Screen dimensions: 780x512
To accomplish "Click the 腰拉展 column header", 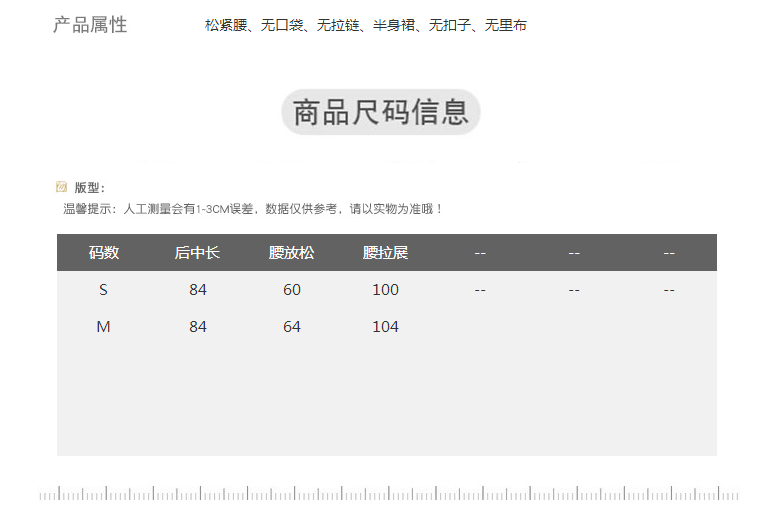I will click(386, 253).
